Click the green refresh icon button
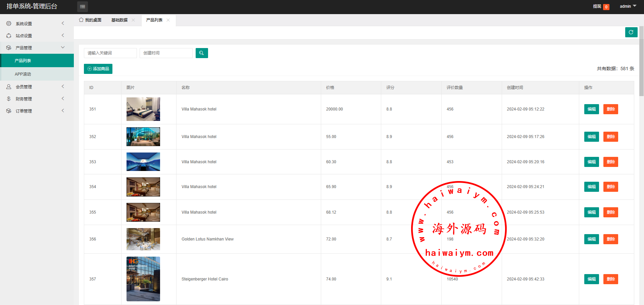The image size is (644, 305). [x=631, y=32]
